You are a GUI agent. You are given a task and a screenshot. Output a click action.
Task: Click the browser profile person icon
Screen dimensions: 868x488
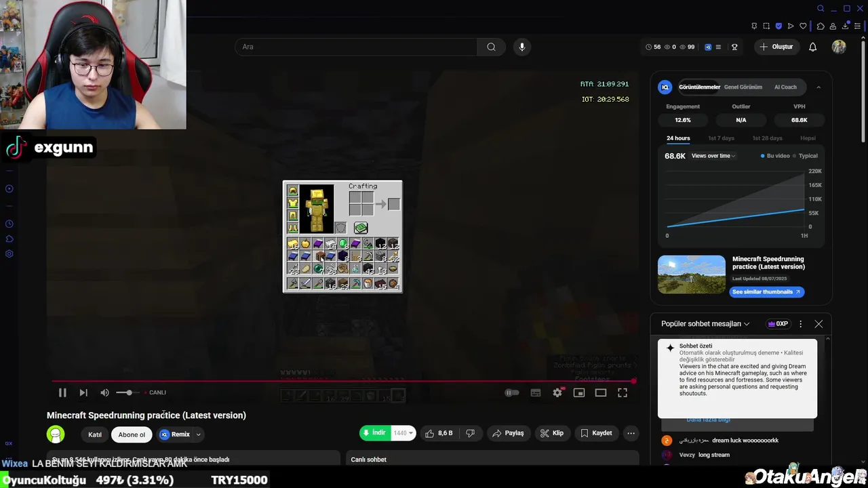(833, 26)
